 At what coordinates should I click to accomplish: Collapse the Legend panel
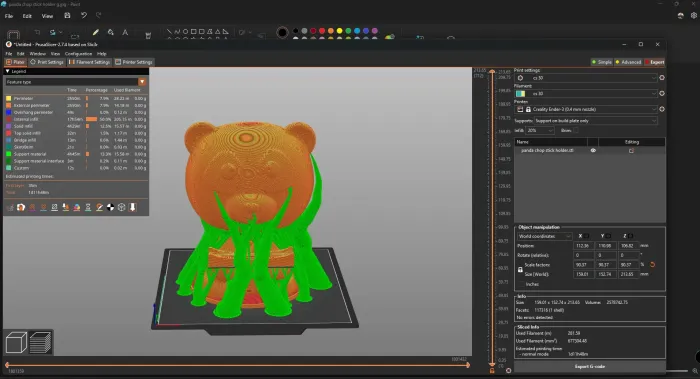tap(8, 71)
